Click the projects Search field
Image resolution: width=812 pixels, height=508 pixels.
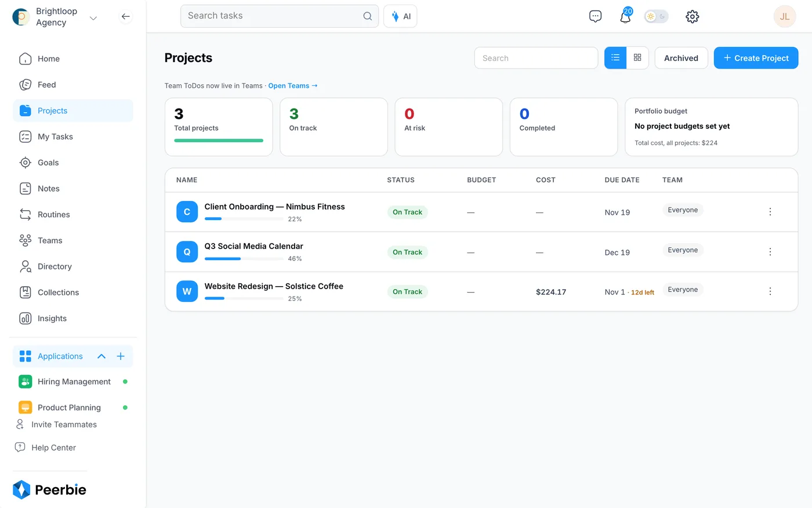[x=536, y=58]
